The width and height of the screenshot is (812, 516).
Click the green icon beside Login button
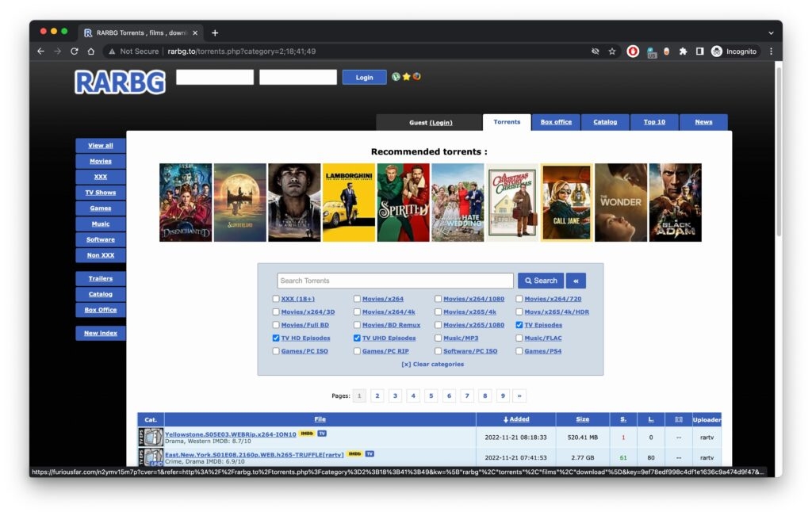[396, 77]
